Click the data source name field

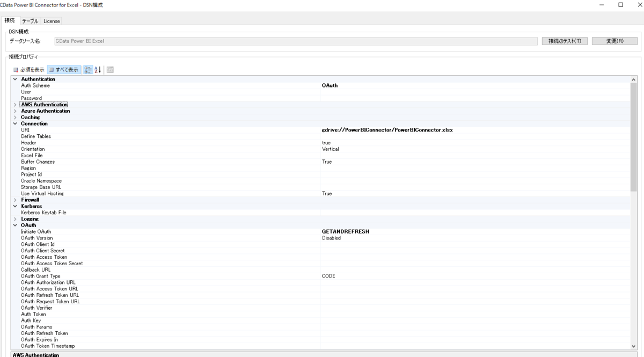pos(296,41)
